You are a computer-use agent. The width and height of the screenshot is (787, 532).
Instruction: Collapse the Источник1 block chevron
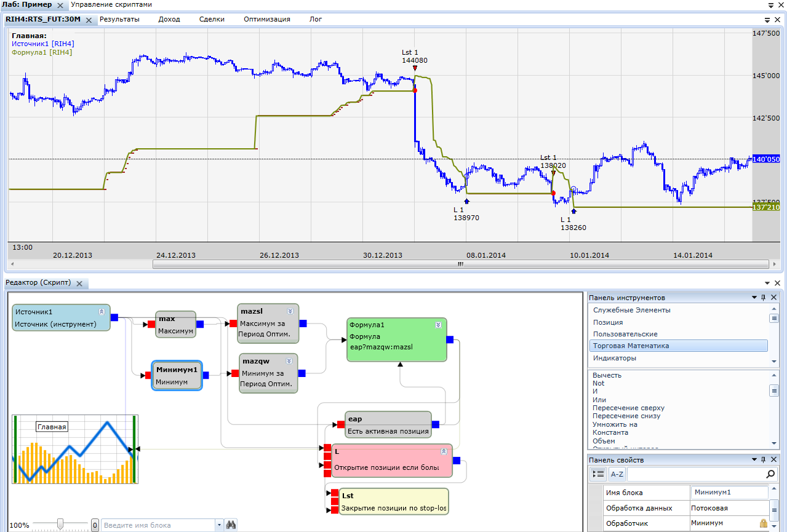[x=102, y=311]
